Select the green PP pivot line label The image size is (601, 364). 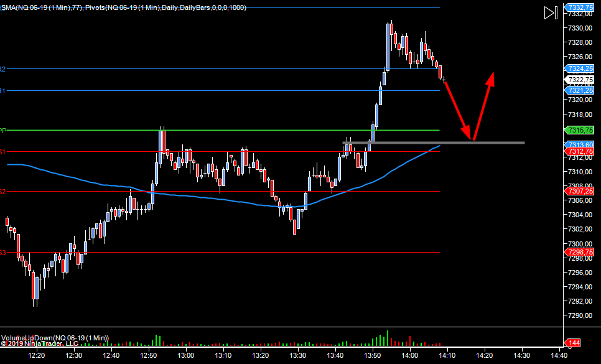point(3,131)
